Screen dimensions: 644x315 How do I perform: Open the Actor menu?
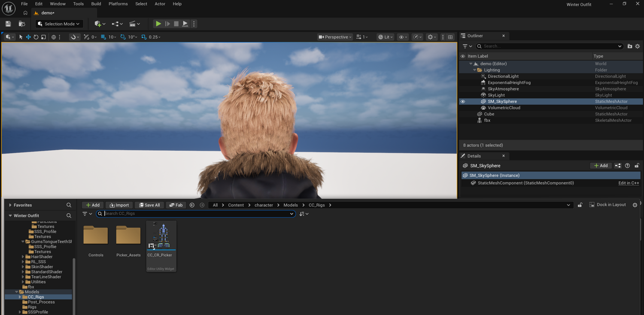[160, 4]
